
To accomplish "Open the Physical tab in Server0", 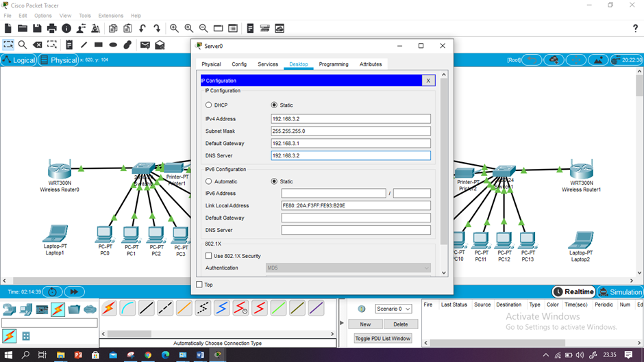I will pyautogui.click(x=211, y=64).
